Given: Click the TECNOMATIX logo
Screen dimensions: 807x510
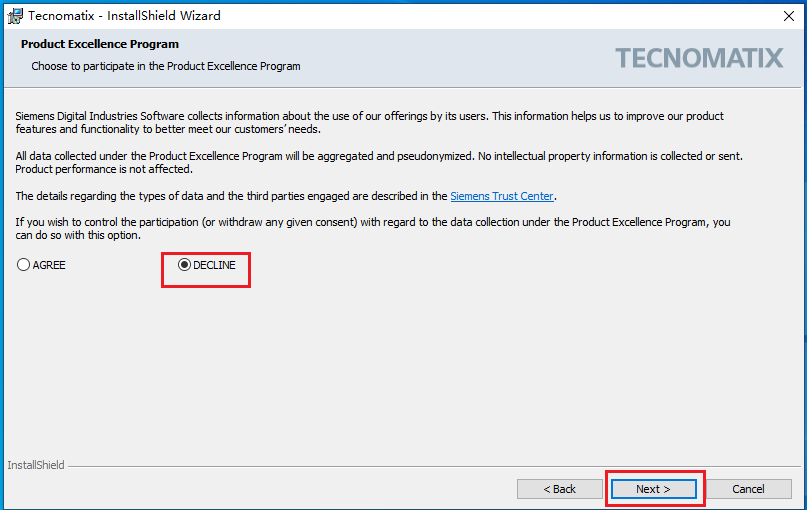Looking at the screenshot, I should click(x=699, y=58).
